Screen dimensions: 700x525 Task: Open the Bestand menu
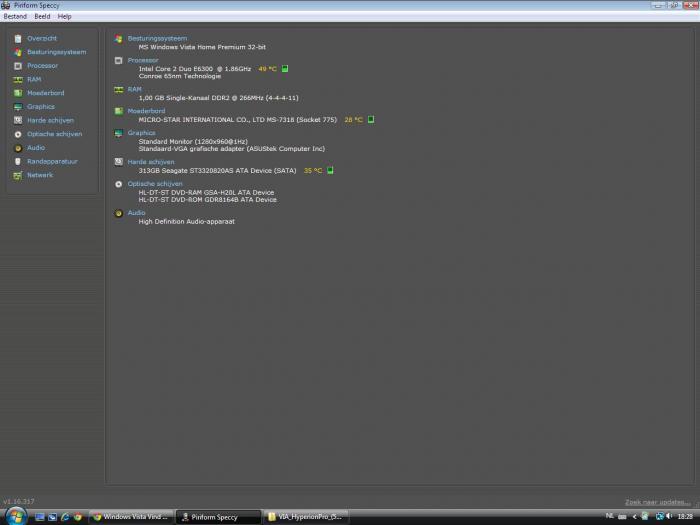[15, 17]
